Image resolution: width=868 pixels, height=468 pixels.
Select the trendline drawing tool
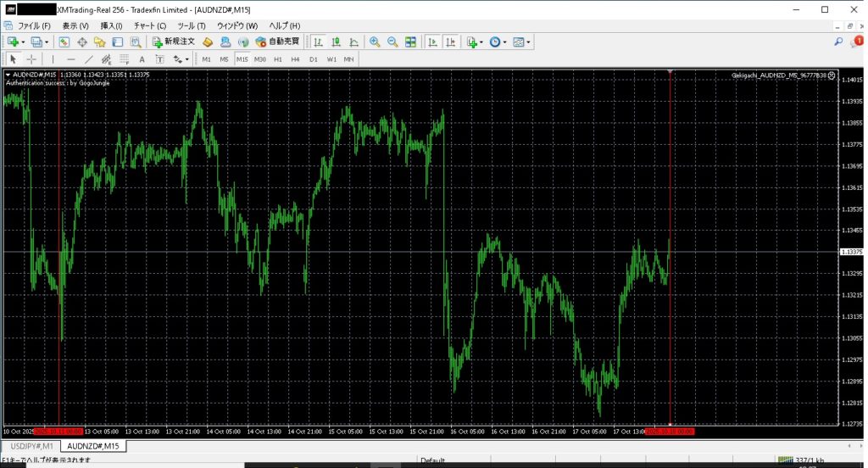[89, 59]
